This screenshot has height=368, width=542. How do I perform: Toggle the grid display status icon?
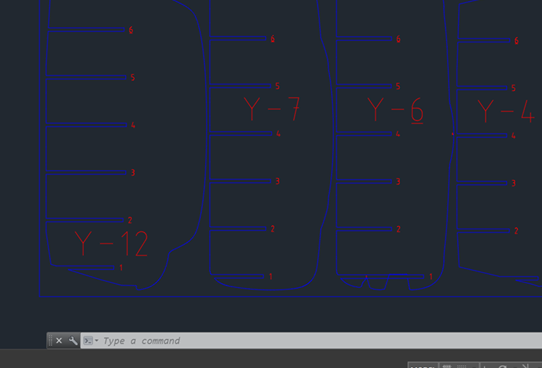click(447, 366)
